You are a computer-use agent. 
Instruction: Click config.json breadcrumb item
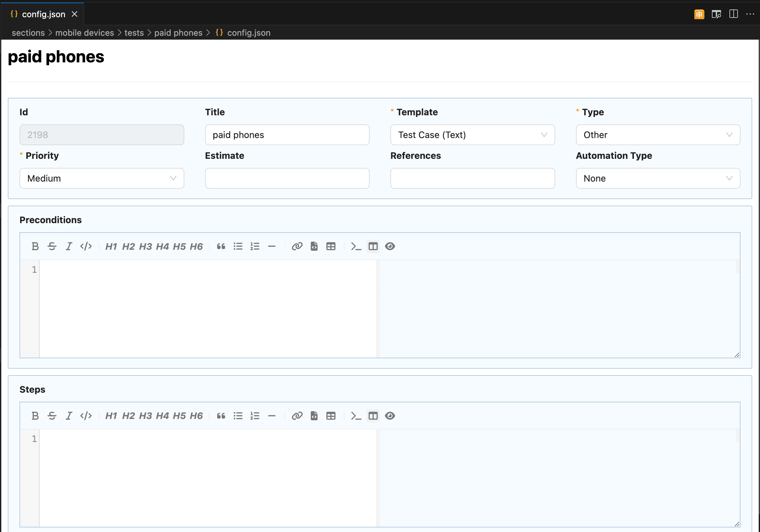point(243,33)
